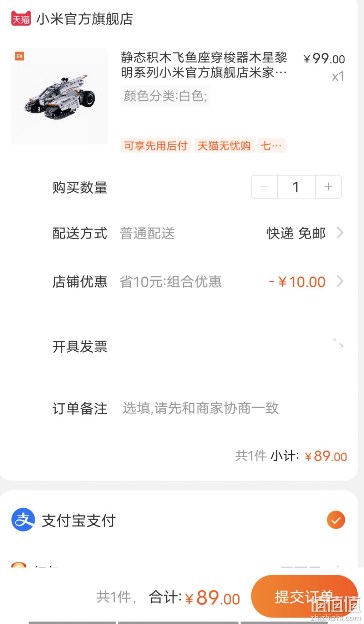This screenshot has width=364, height=624.
Task: Expand the 开具发票 invoice chevron
Action: [340, 345]
